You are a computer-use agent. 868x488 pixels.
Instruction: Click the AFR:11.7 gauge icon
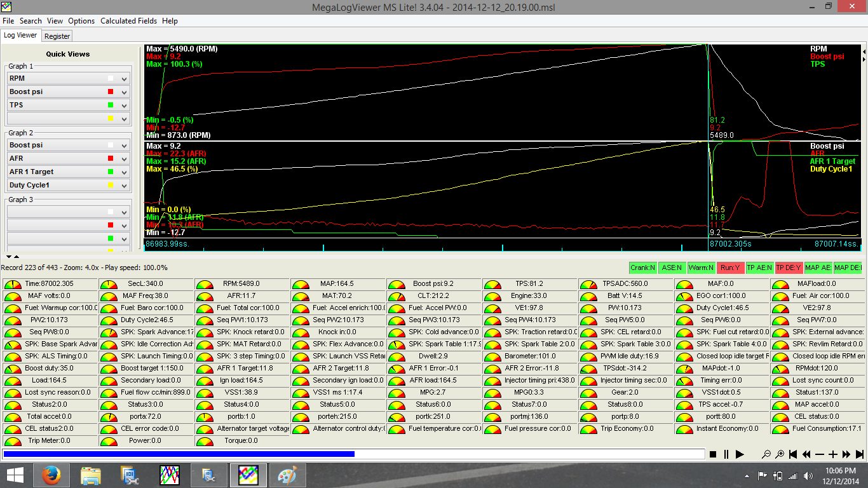coord(204,297)
